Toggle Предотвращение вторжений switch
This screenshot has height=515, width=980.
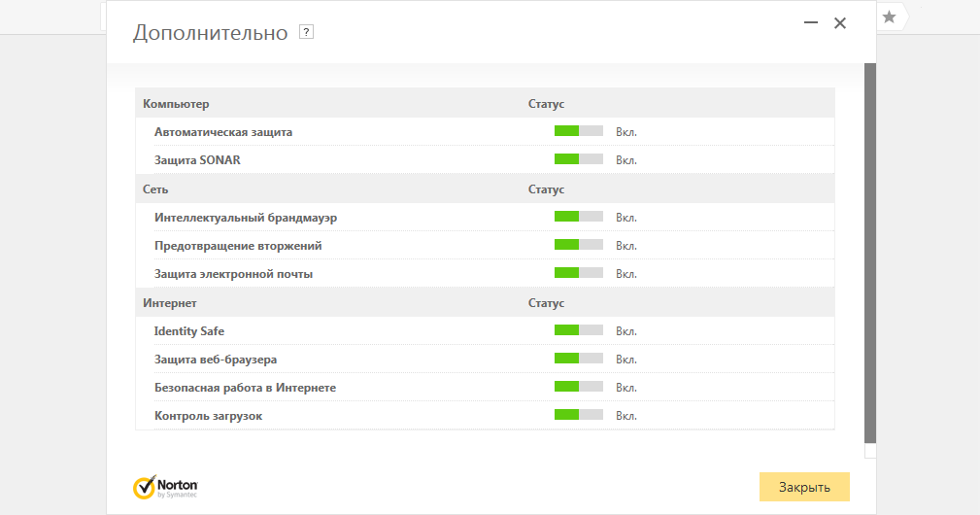point(579,245)
